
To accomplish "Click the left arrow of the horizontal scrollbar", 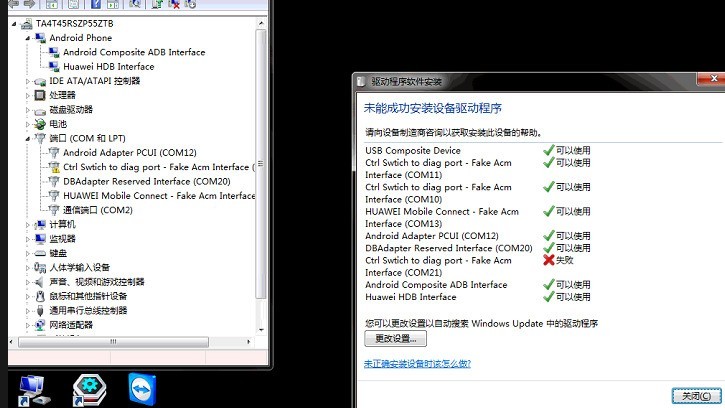I will pyautogui.click(x=12, y=342).
